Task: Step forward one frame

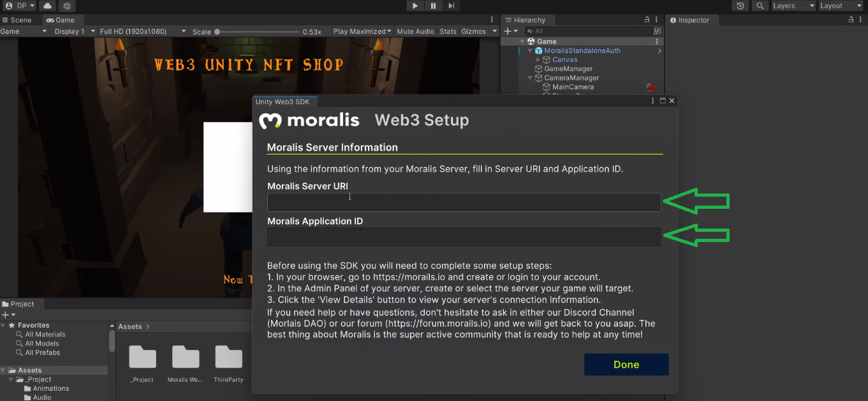Action: 451,6
